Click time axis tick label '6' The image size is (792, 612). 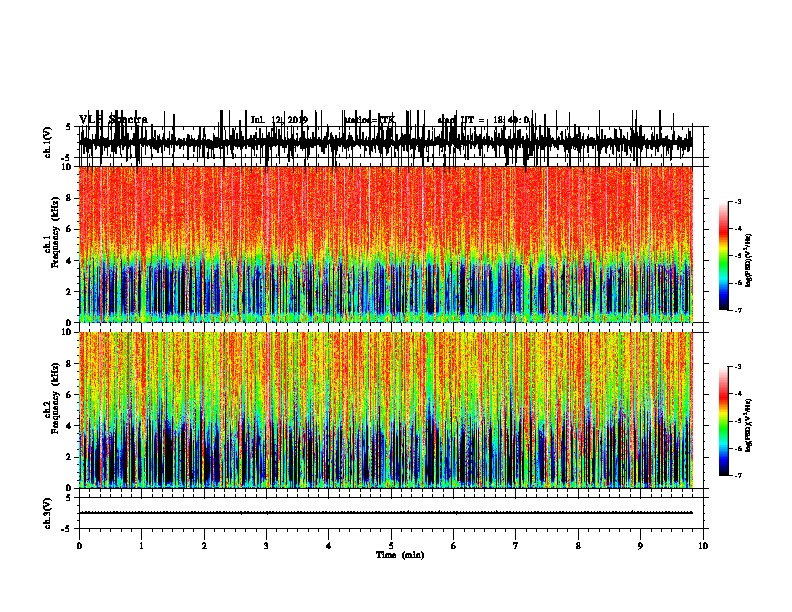[x=454, y=546]
